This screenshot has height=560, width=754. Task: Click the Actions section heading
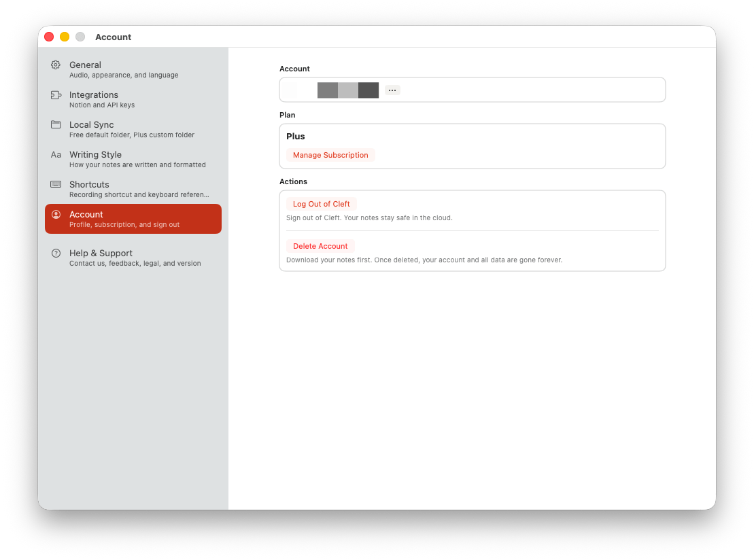[x=293, y=181]
